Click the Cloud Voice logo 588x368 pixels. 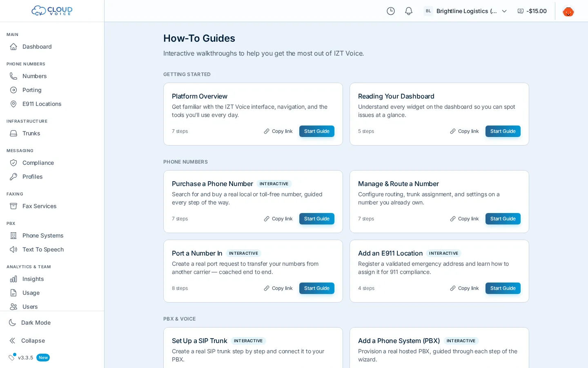point(52,11)
